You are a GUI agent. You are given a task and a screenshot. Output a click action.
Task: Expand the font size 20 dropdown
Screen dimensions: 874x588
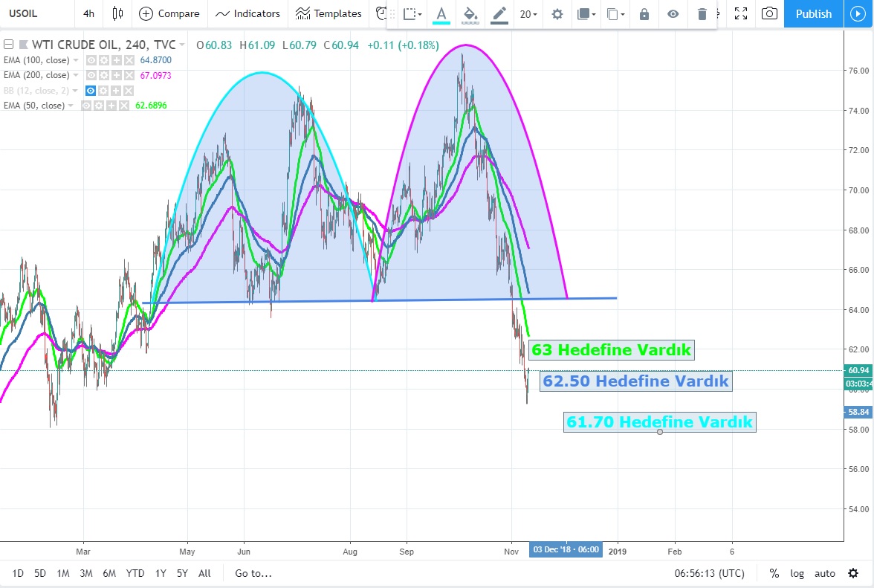point(529,14)
